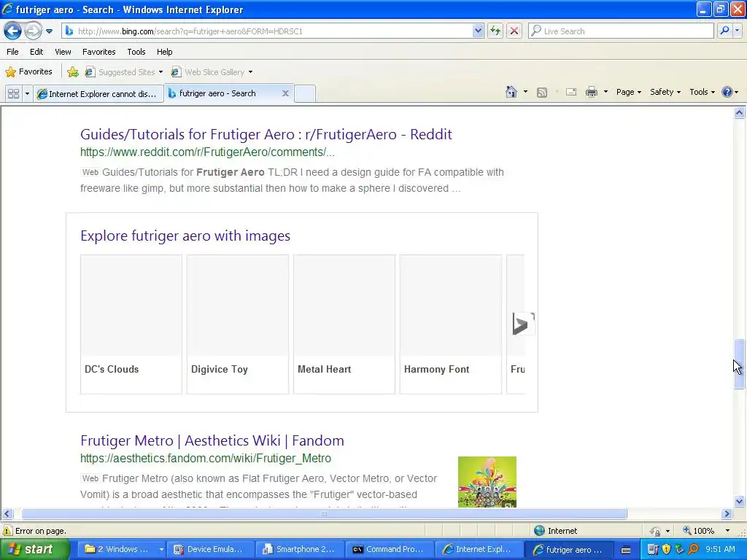747x560 pixels.
Task: Open Suggested Sites dropdown
Action: pos(124,72)
